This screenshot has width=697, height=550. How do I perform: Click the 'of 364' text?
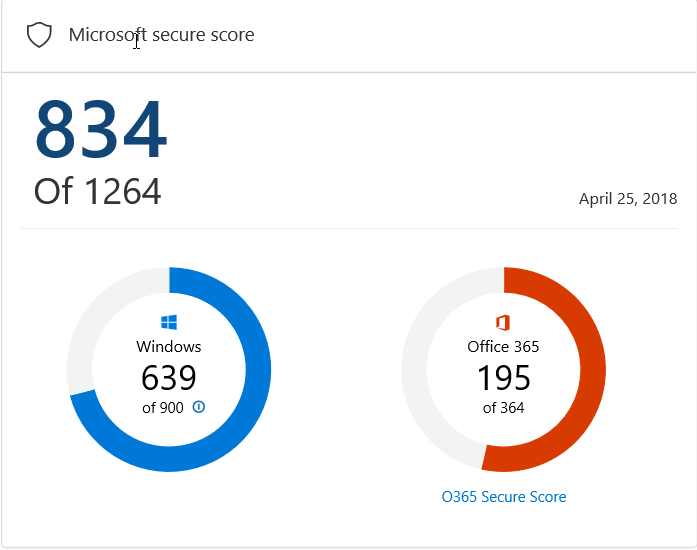(503, 407)
